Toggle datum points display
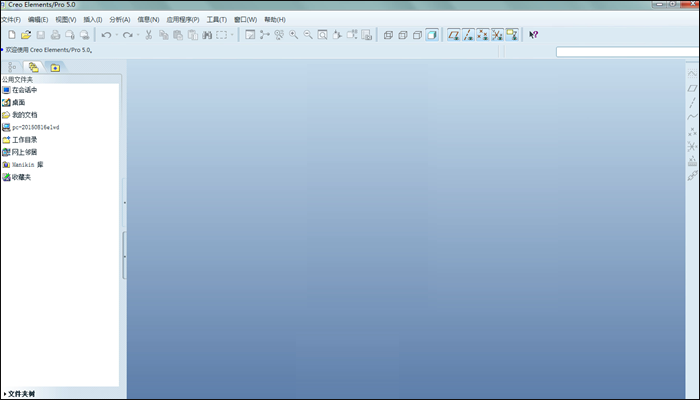Screen dimensions: 700x400 pos(483,35)
